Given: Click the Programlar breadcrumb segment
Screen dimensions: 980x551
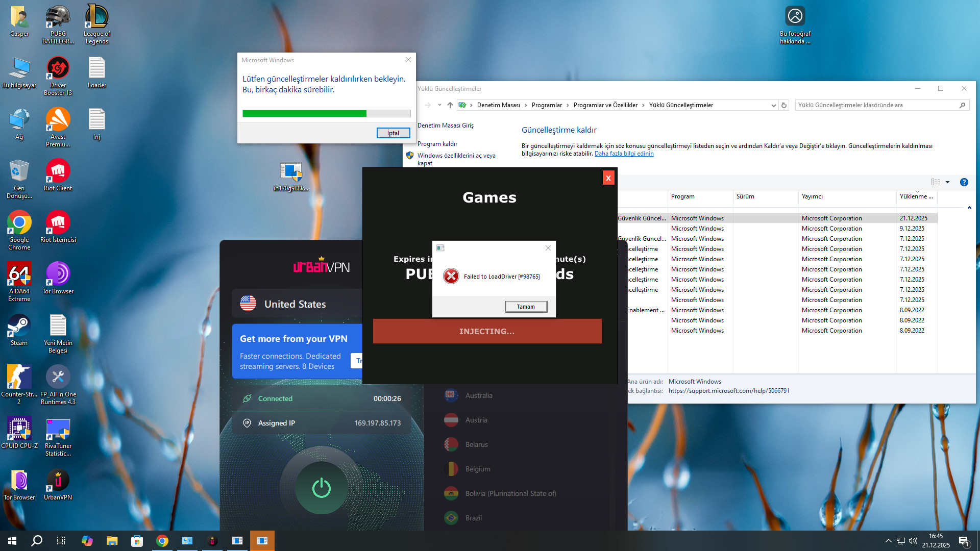Looking at the screenshot, I should [547, 105].
